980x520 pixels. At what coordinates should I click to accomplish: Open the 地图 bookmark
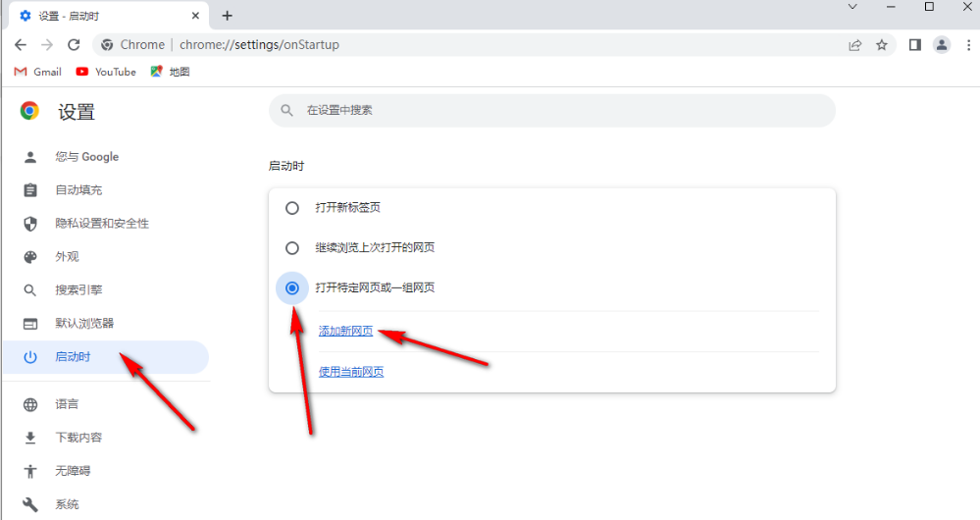coord(170,72)
